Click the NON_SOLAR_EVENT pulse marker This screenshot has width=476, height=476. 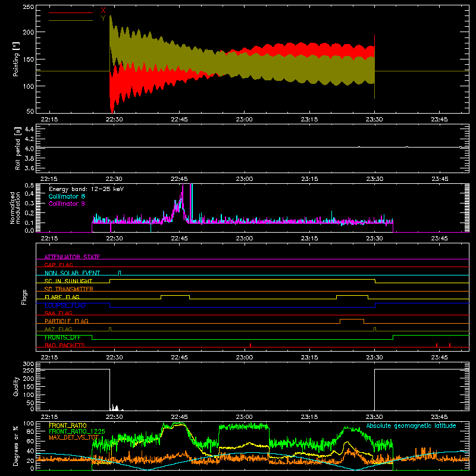(x=120, y=273)
